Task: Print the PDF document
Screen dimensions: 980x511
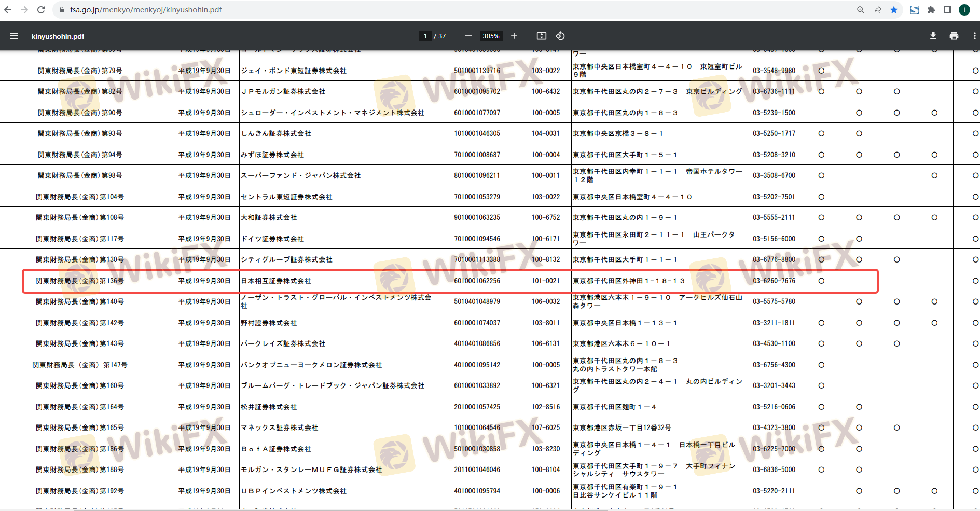Action: 954,36
